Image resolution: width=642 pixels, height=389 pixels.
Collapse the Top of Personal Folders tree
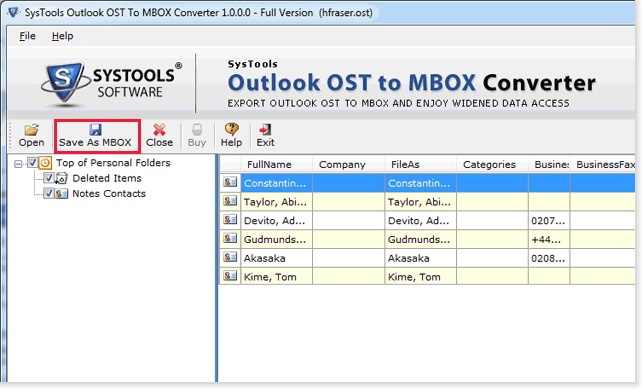[18, 164]
